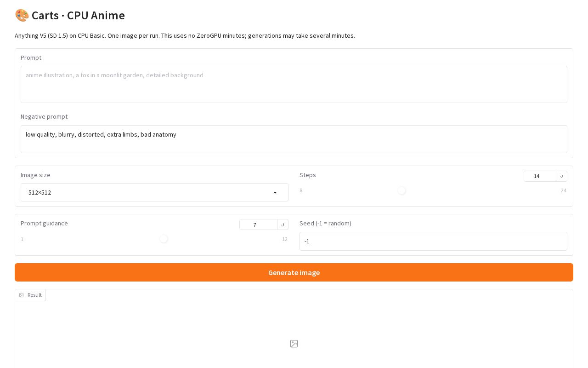This screenshot has width=588, height=368.
Task: Click the Seed input field
Action: point(433,241)
